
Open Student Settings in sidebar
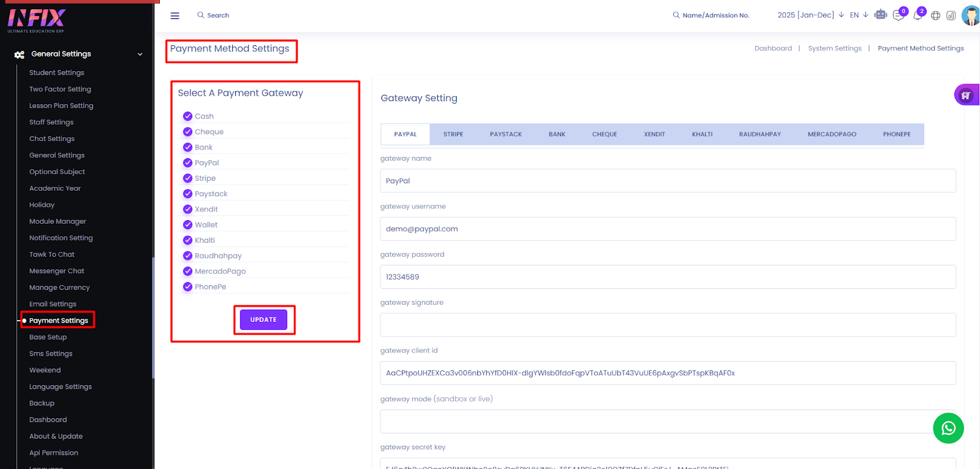tap(57, 72)
